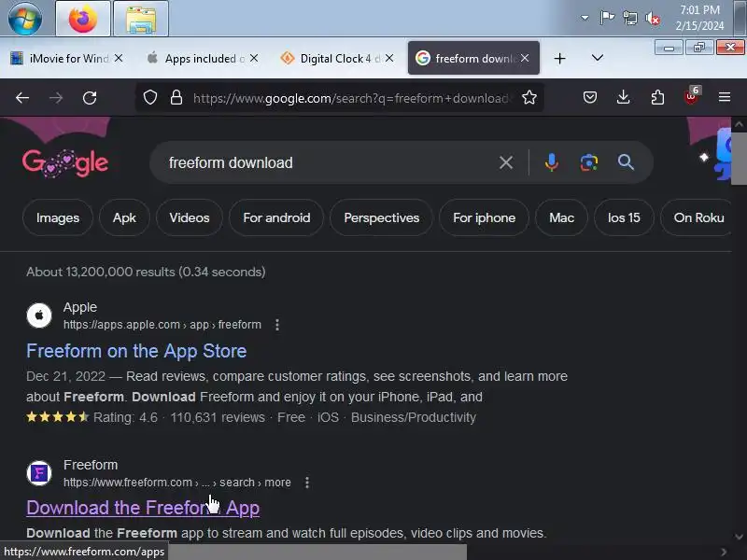Open a new browser tab
747x560 pixels.
[559, 59]
